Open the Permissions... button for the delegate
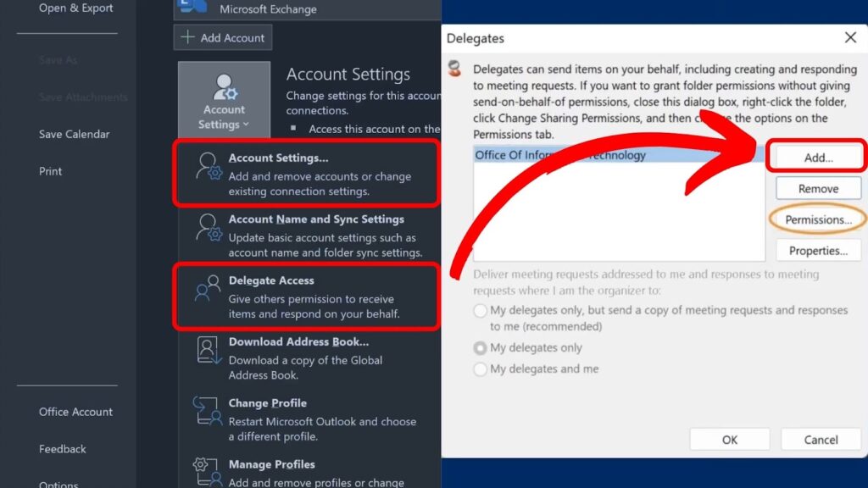The height and width of the screenshot is (488, 868). tap(818, 219)
